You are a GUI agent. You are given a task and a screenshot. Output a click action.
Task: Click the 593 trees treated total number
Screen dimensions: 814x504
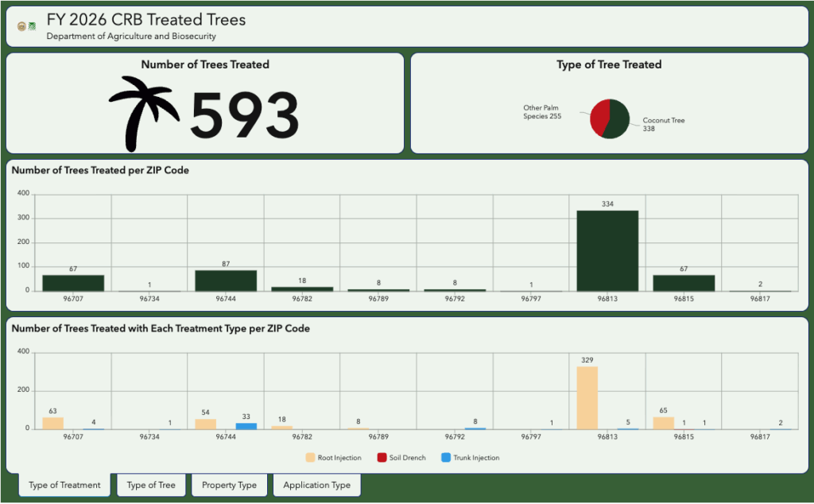point(244,116)
